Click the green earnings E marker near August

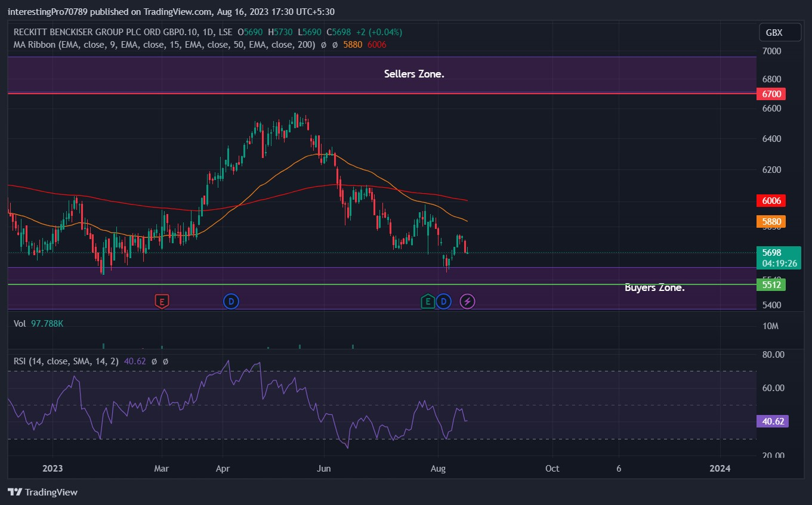(x=427, y=302)
